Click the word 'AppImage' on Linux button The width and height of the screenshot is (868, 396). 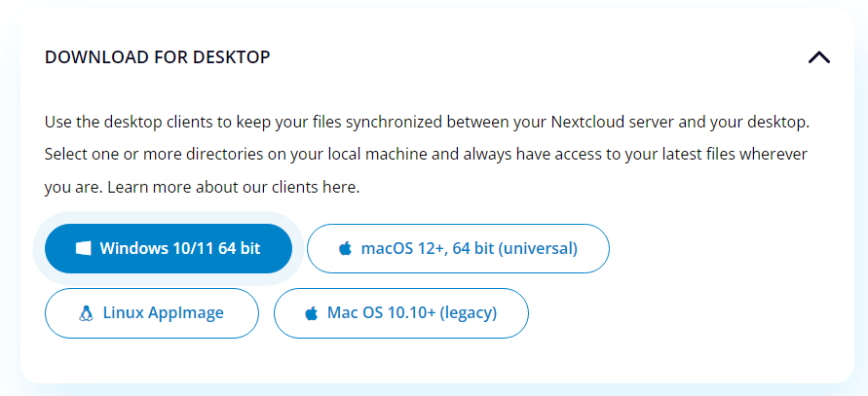point(185,313)
